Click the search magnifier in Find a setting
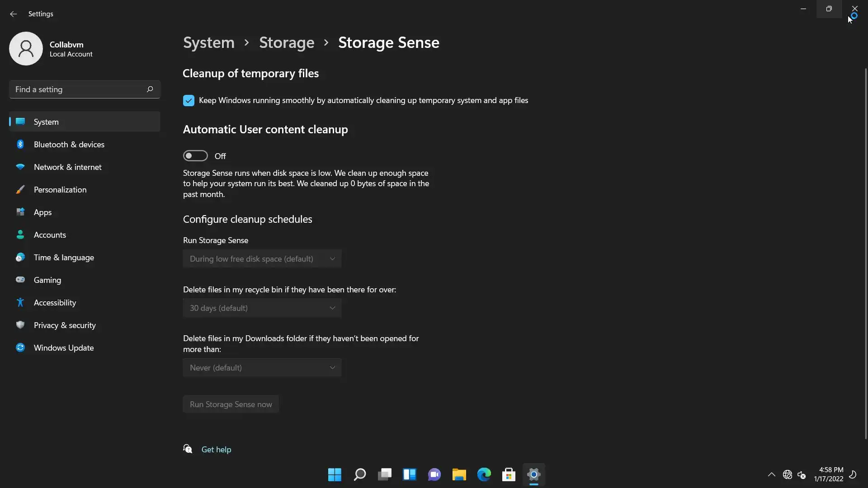The height and width of the screenshot is (488, 868). pos(150,89)
